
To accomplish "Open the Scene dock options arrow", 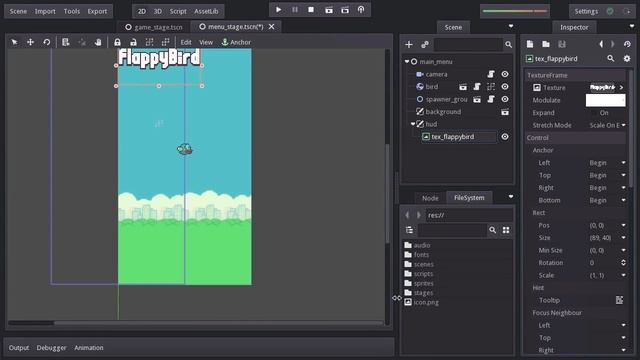I will coord(511,26).
